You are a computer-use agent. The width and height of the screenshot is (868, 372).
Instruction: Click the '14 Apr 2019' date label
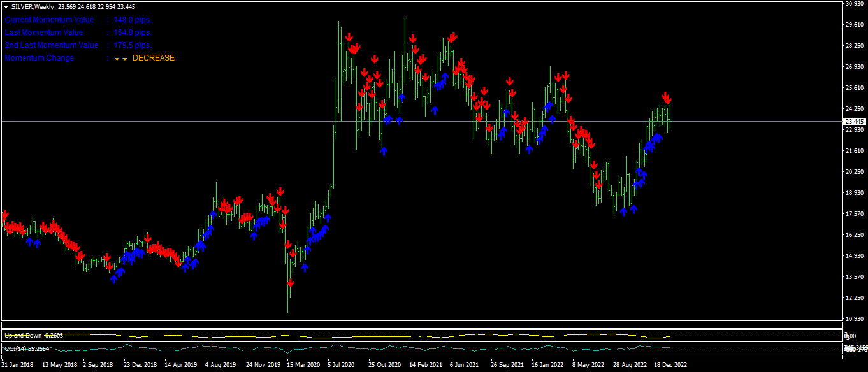181,365
